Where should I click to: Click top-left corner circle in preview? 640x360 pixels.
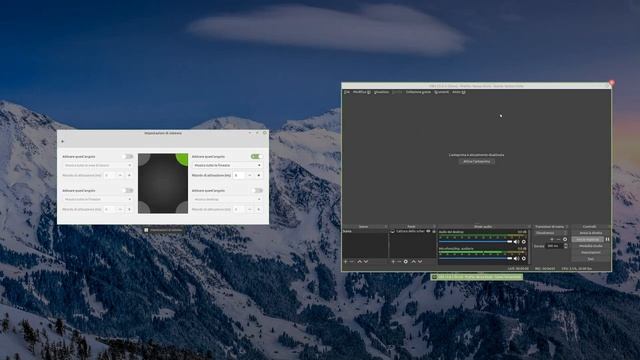pos(144,159)
